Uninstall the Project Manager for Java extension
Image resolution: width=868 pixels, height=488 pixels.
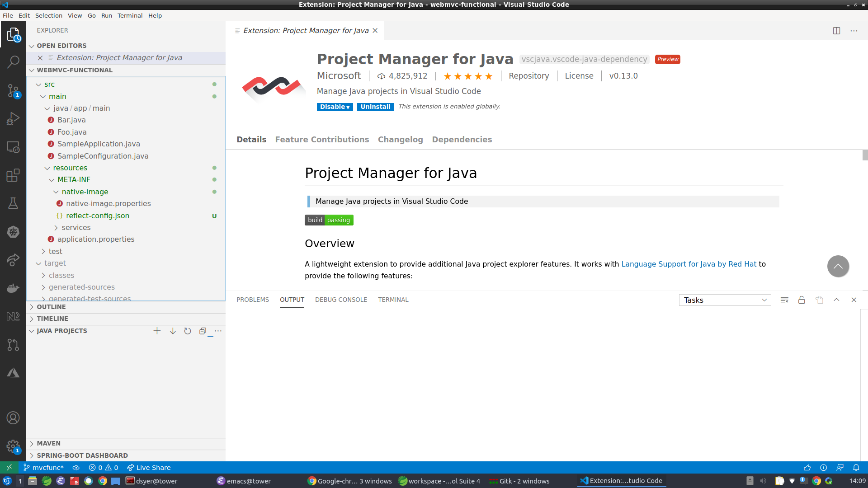(x=375, y=107)
